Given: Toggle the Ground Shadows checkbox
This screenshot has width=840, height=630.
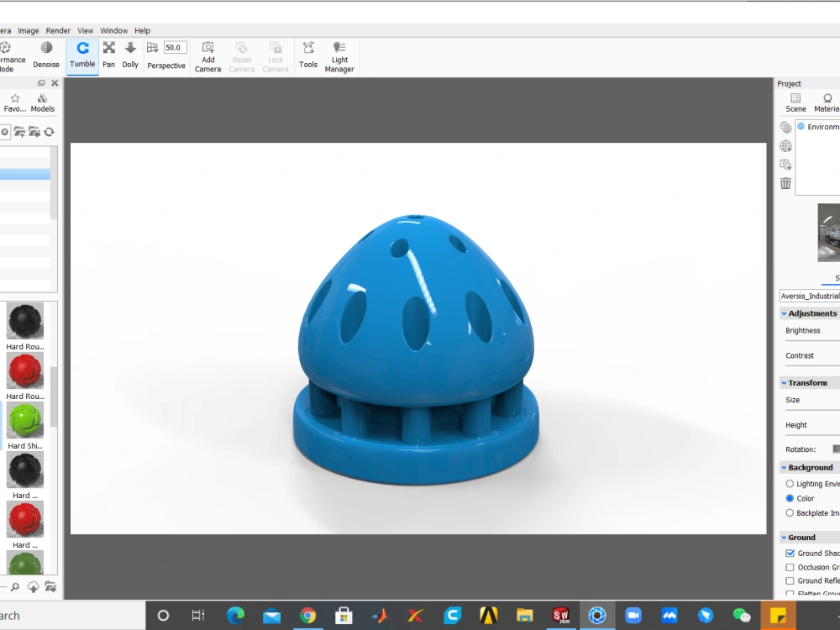Looking at the screenshot, I should pyautogui.click(x=790, y=554).
